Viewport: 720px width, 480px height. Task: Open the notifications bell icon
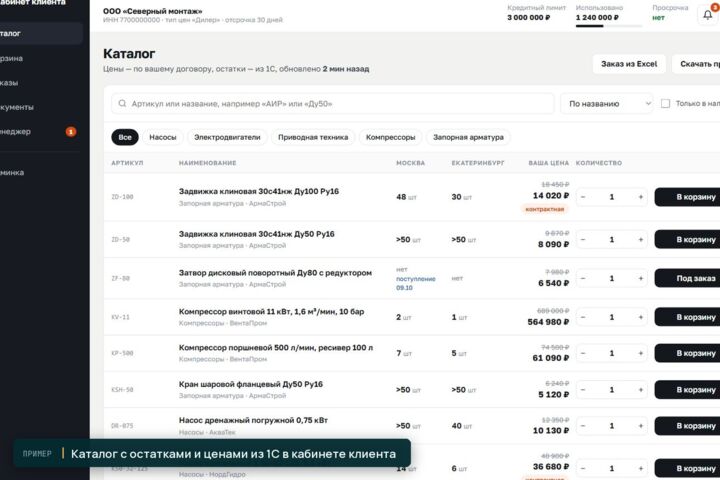pyautogui.click(x=708, y=15)
